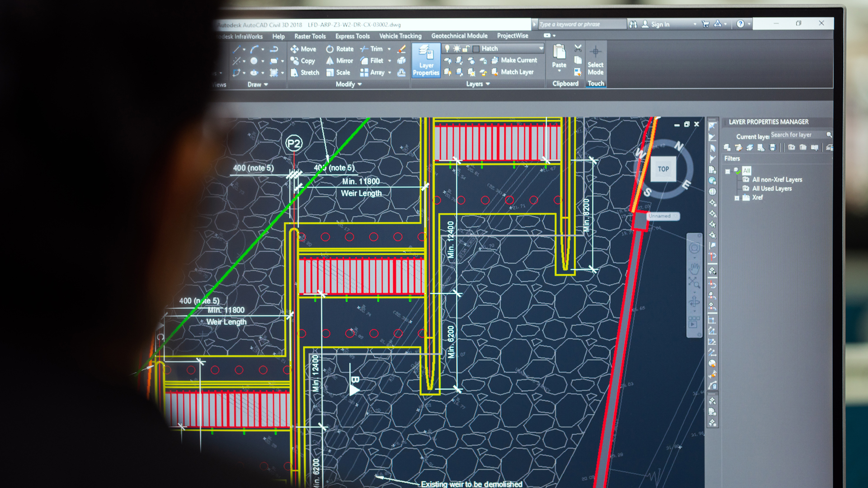Select the Arc tool in Draw panel
Image resolution: width=868 pixels, height=488 pixels.
[x=255, y=49]
